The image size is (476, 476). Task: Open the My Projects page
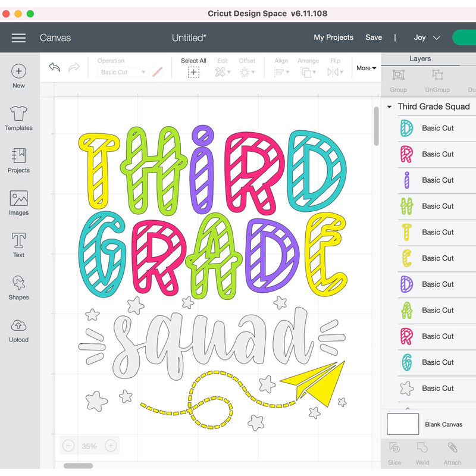333,37
